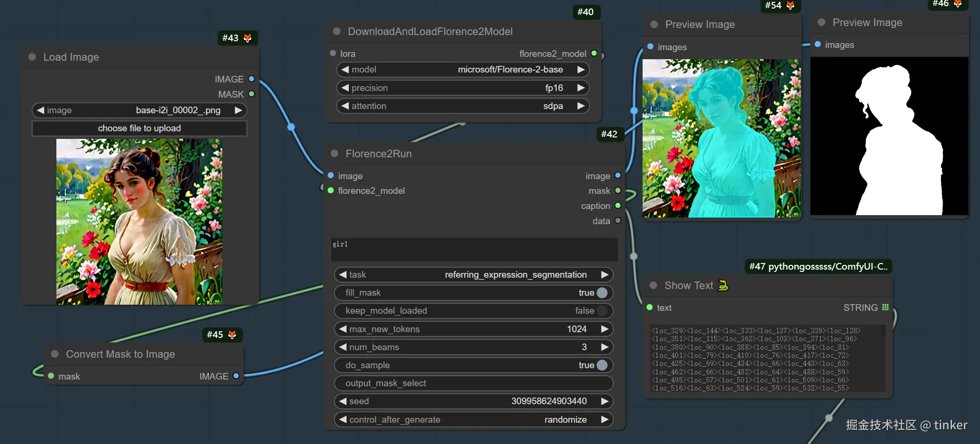Click the prompt text box containing "girl"

[x=474, y=249]
